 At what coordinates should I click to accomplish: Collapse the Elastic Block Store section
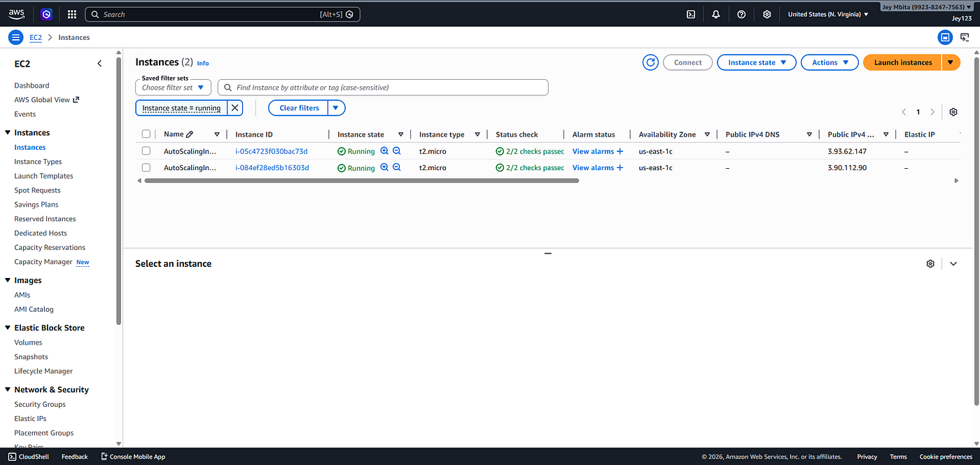8,328
